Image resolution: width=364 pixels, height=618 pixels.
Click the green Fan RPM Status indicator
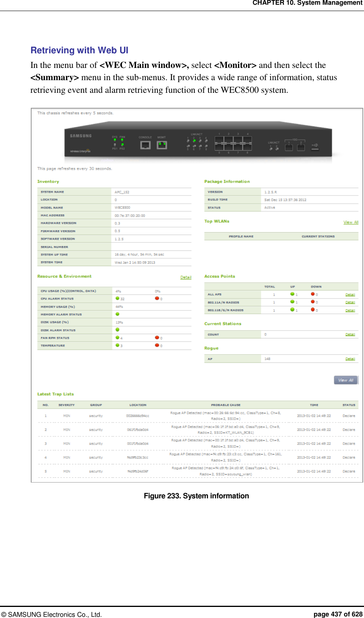117,338
